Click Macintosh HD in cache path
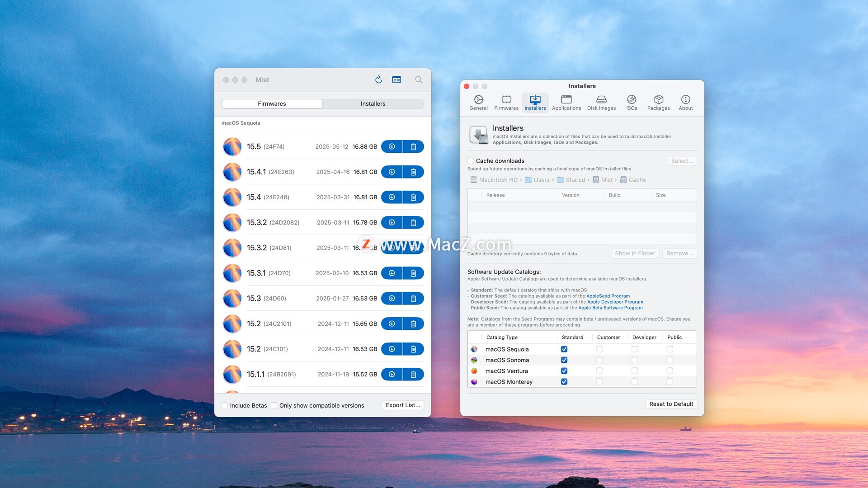The height and width of the screenshot is (488, 868). 494,180
